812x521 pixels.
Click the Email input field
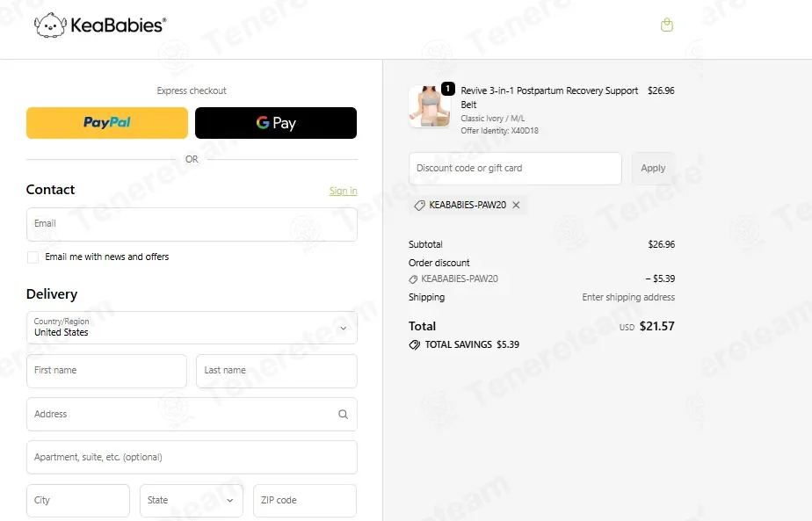point(192,224)
